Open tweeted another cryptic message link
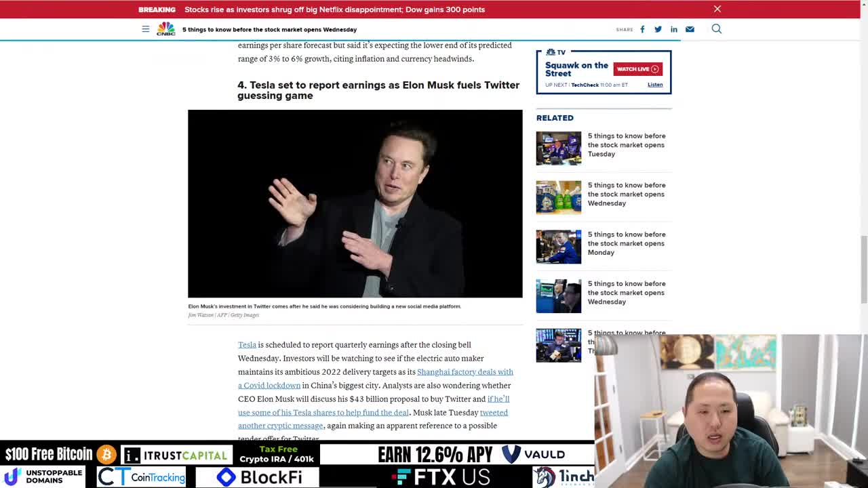Image resolution: width=868 pixels, height=488 pixels. [373, 420]
